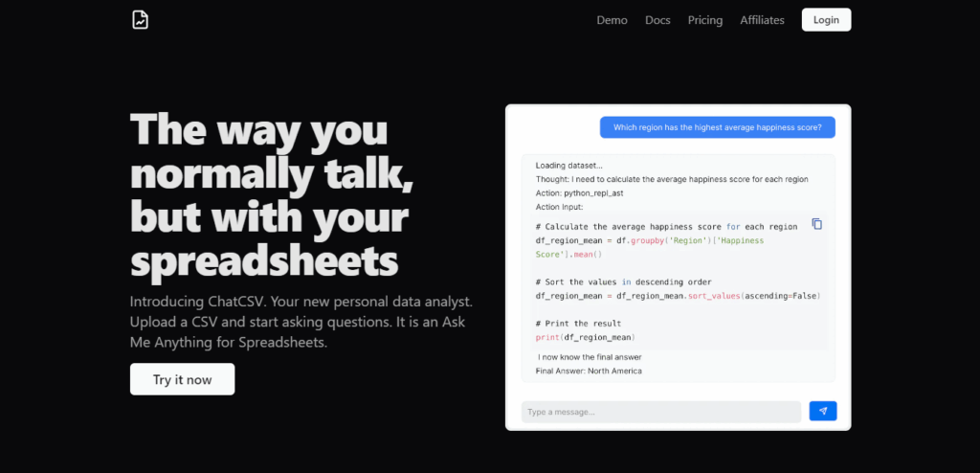Viewport: 980px width, 473px height.
Task: Visit the Affiliates link
Action: pos(762,20)
